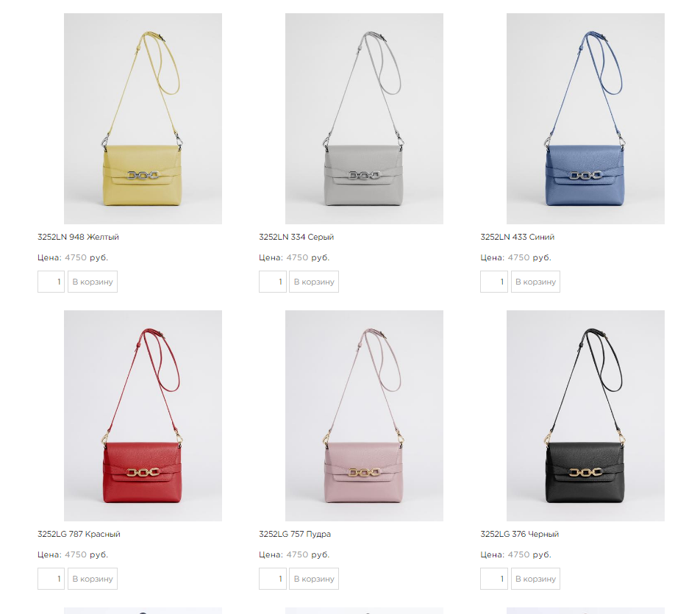Click the '3252LN 334 Серый' product title

pyautogui.click(x=296, y=237)
